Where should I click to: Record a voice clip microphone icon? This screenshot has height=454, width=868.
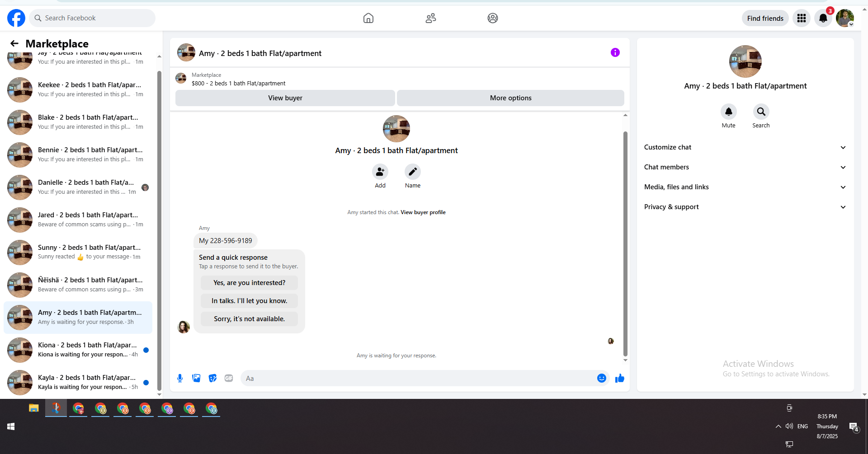pos(180,378)
